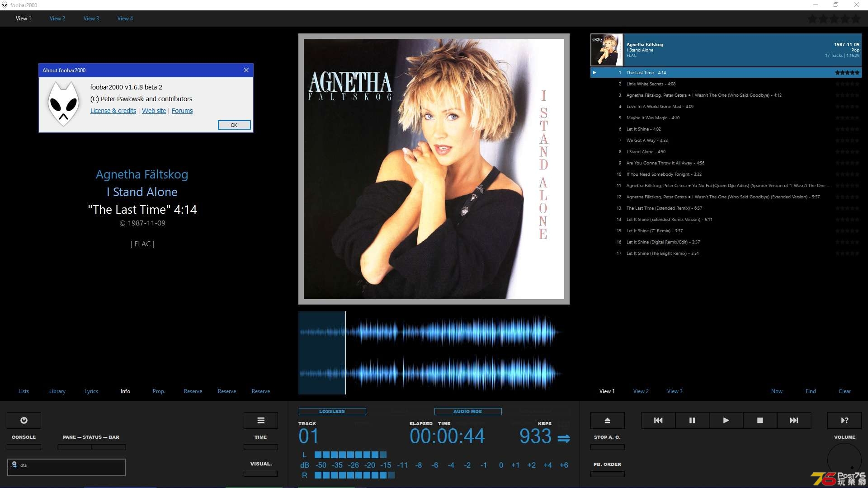Select track Little White Secrets

(x=726, y=84)
